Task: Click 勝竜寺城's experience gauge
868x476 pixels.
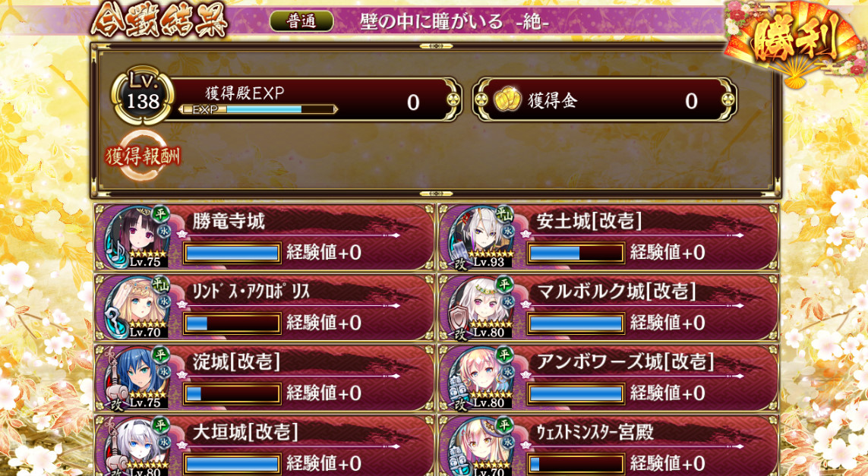Action: (x=232, y=253)
